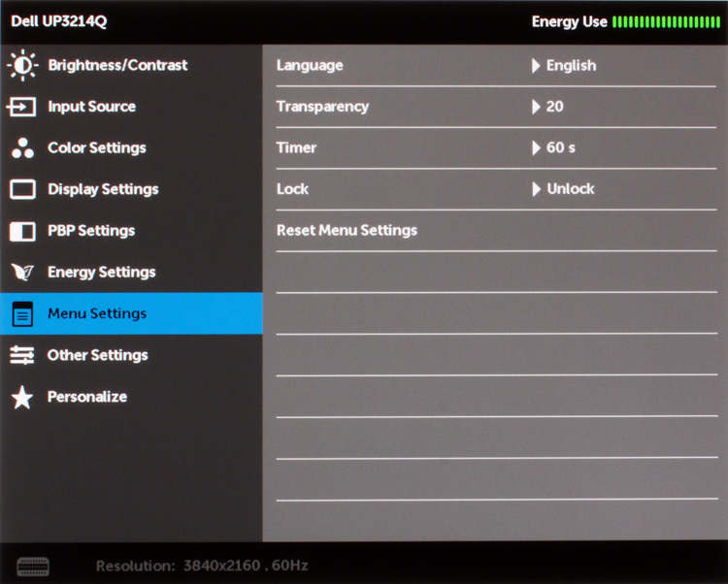The image size is (728, 584).
Task: Expand the Transparency arrow next to 20
Action: (536, 107)
